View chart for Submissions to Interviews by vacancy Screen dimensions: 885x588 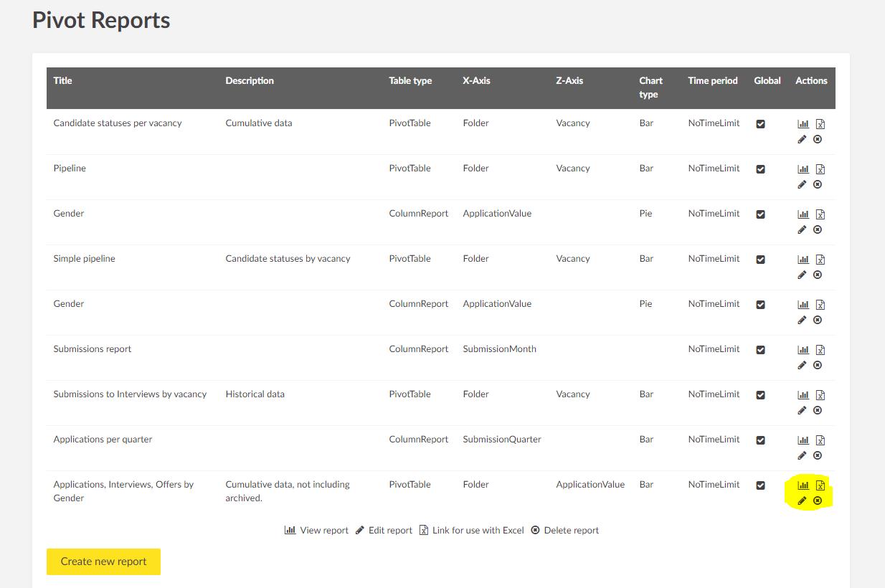pyautogui.click(x=803, y=395)
